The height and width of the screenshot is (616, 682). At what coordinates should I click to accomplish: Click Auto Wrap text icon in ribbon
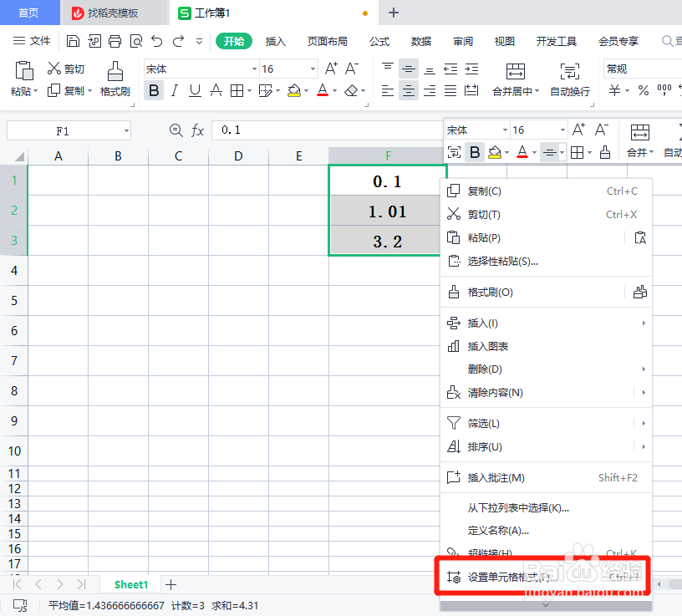[570, 71]
